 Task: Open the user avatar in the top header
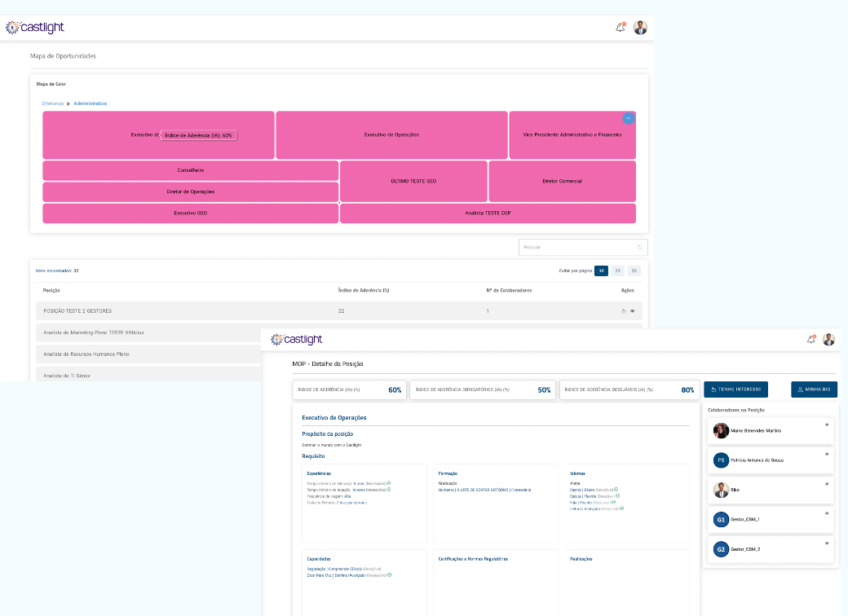point(640,28)
